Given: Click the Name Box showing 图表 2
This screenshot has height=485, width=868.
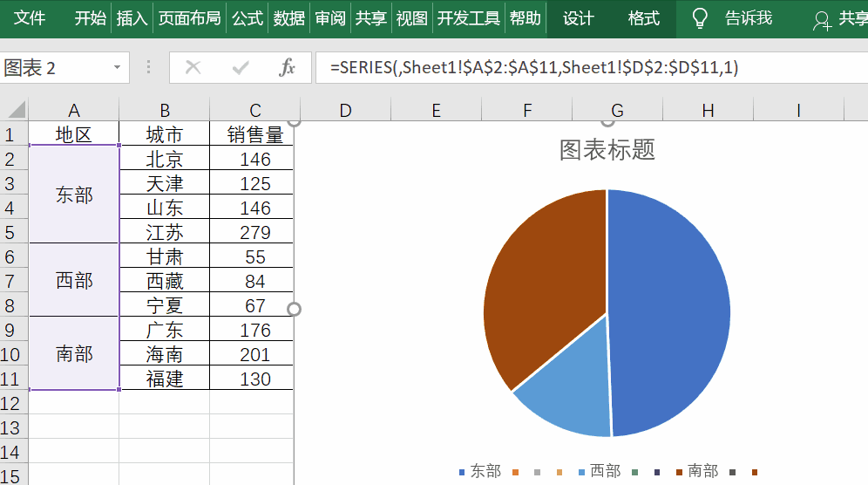Looking at the screenshot, I should click(x=56, y=68).
